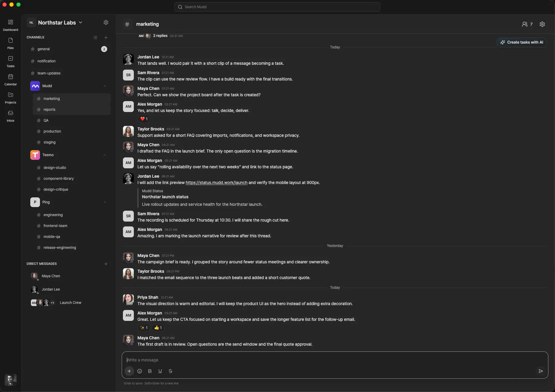The image size is (555, 392).
Task: Open marketing channel settings gear
Action: pos(542,24)
